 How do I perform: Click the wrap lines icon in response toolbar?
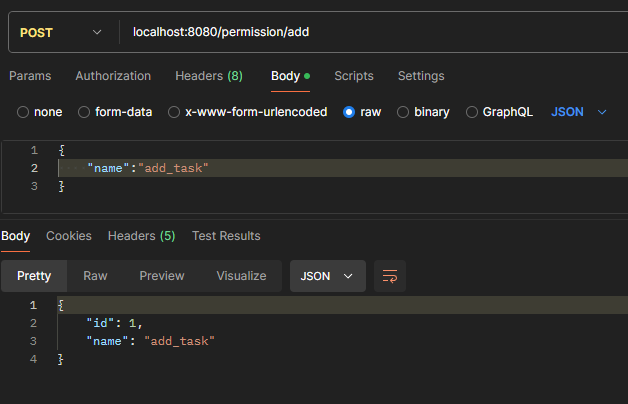pyautogui.click(x=390, y=276)
